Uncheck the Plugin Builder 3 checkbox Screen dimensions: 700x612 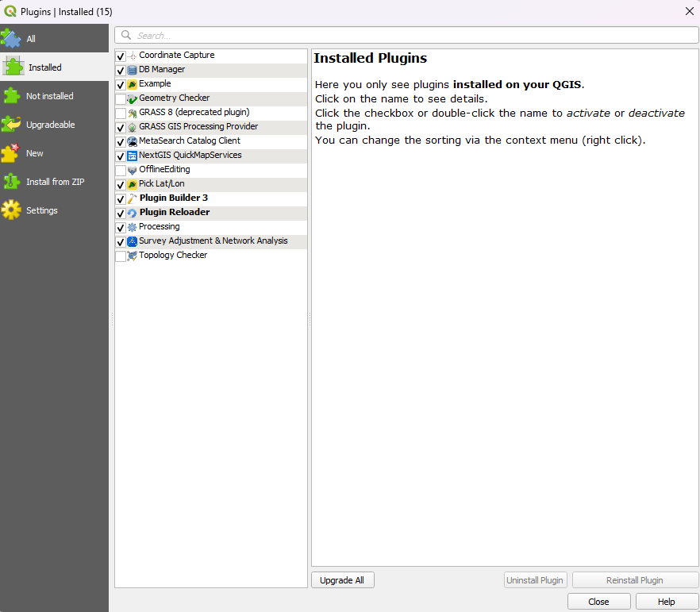point(121,199)
